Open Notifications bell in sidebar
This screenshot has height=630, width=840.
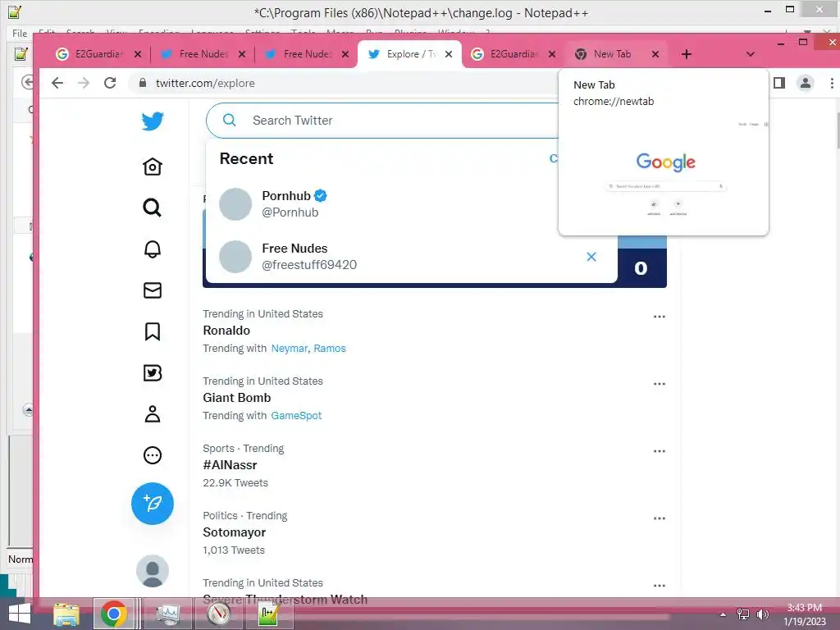click(x=153, y=249)
